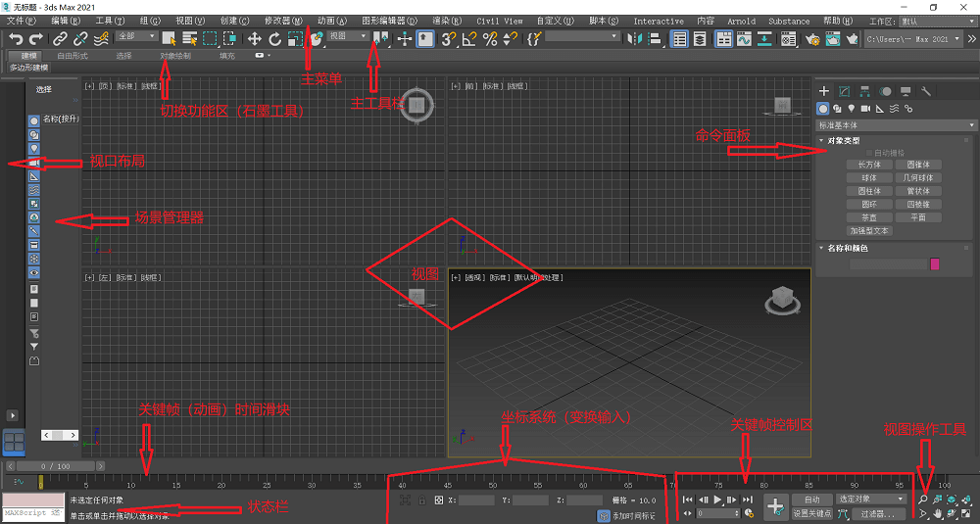The width and height of the screenshot is (980, 524).
Task: Click the pink object color swatch
Action: click(935, 264)
